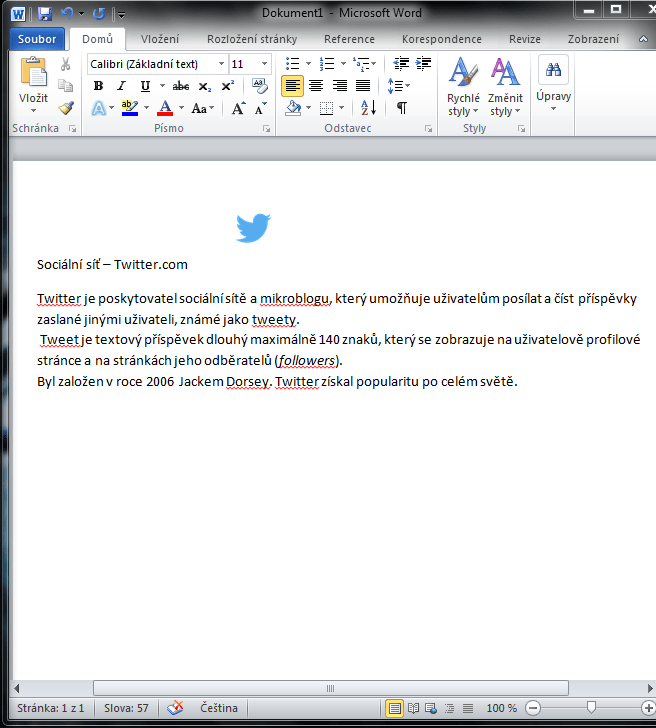Click the spelling check icon in status bar
The width and height of the screenshot is (656, 728).
click(x=175, y=708)
